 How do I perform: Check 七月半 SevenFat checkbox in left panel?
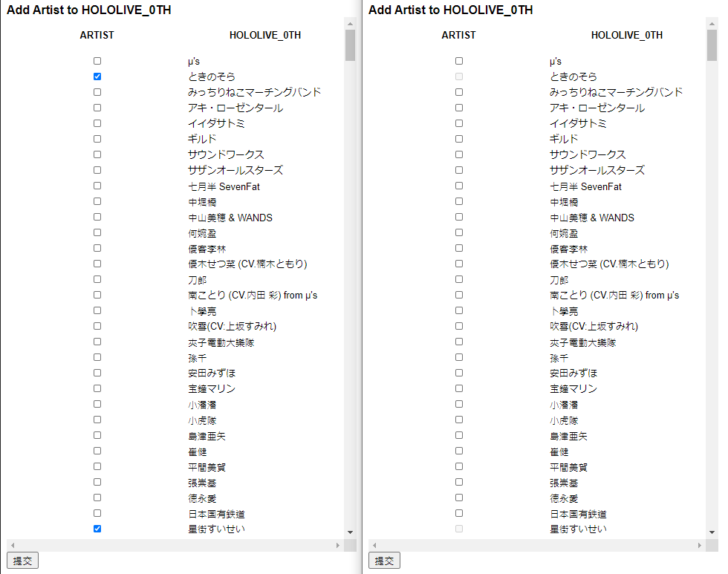(x=97, y=186)
